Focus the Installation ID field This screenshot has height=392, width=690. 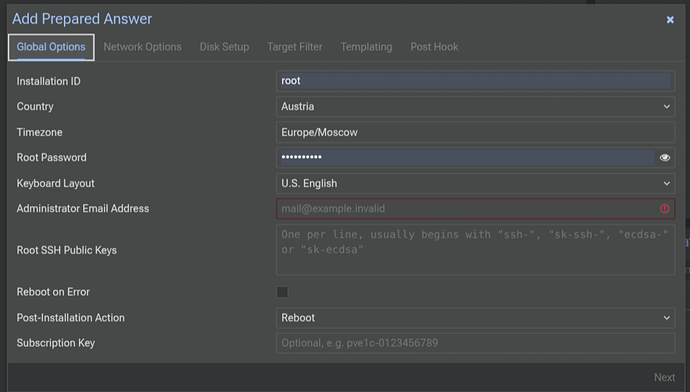coord(475,81)
